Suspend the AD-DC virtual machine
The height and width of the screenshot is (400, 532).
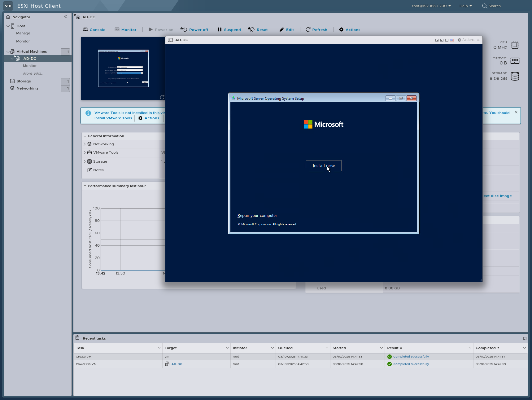pos(229,29)
